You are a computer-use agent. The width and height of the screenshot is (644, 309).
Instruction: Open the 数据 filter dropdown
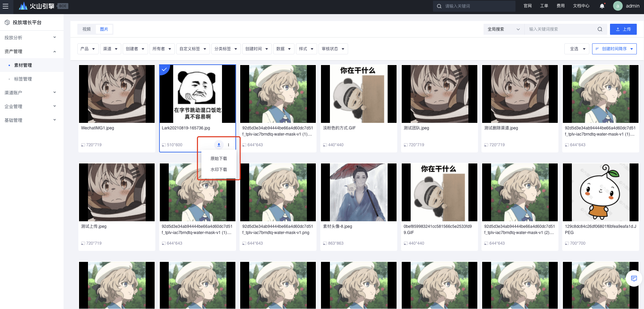tap(284, 49)
